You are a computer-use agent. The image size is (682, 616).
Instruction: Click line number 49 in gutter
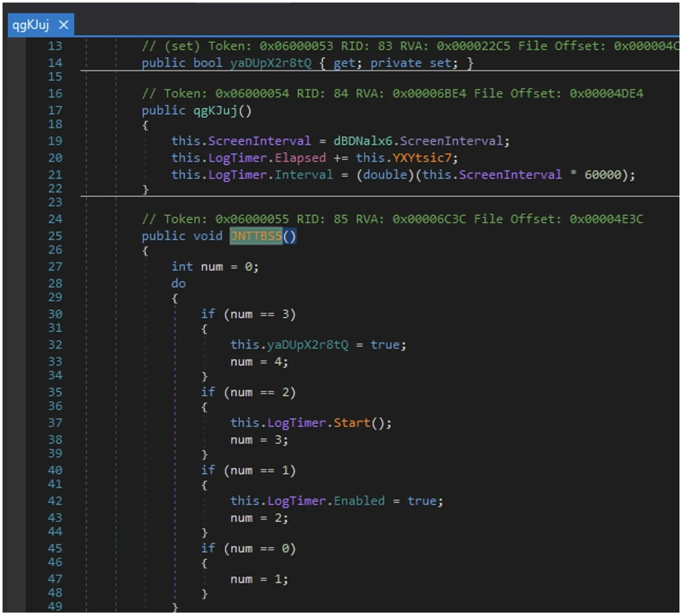point(55,607)
